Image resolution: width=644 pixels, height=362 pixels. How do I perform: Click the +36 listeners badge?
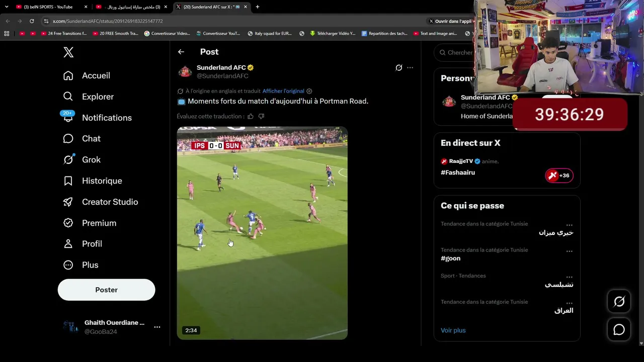(559, 175)
